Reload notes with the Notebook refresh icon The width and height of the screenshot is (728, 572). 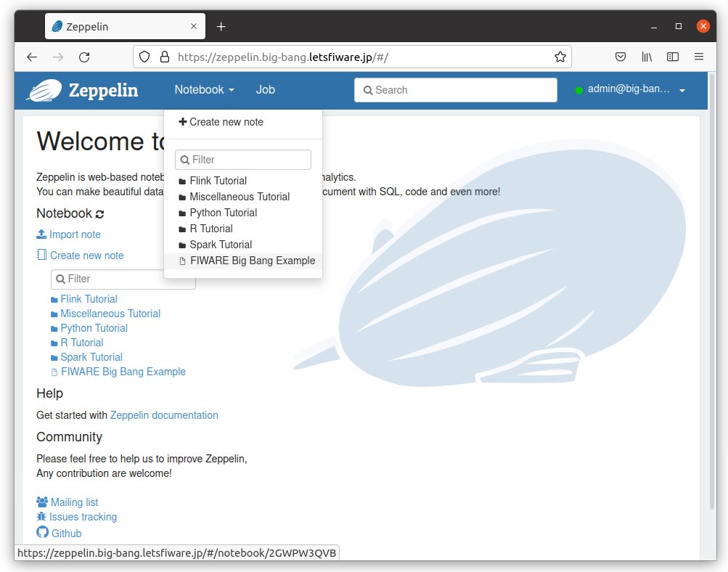pos(100,214)
